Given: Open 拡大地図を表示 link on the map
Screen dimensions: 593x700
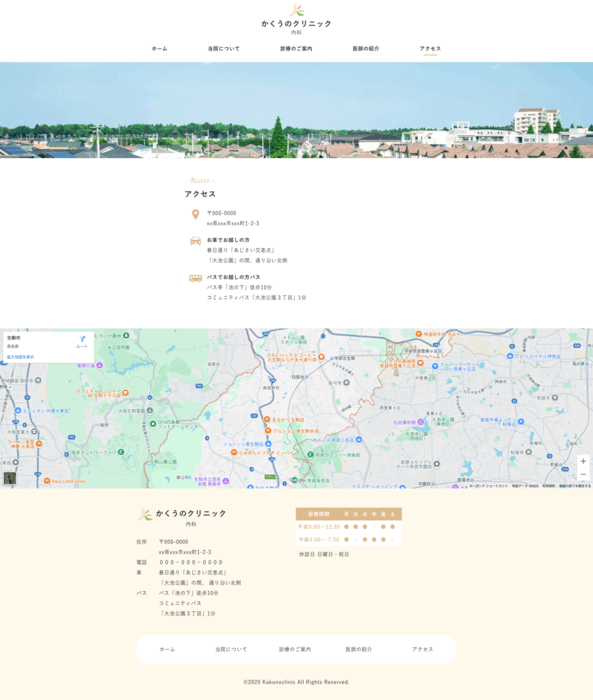Looking at the screenshot, I should coord(21,357).
